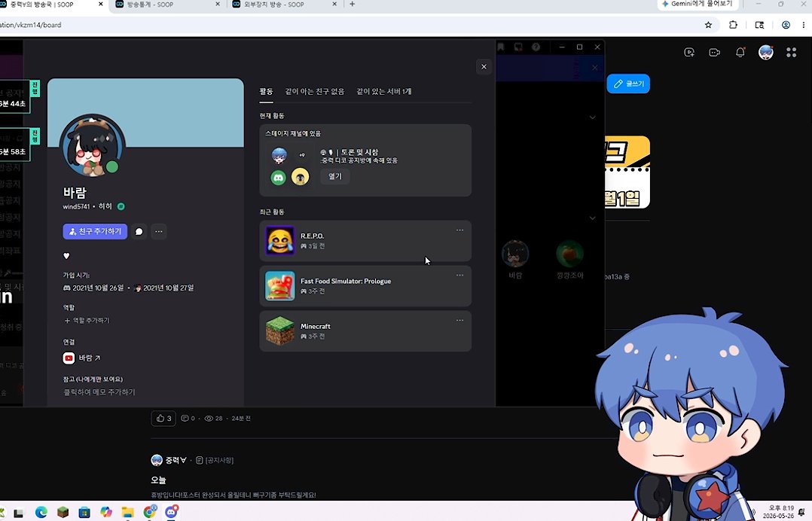Open Copilot from the taskbar
The height and width of the screenshot is (521, 812).
point(106,512)
